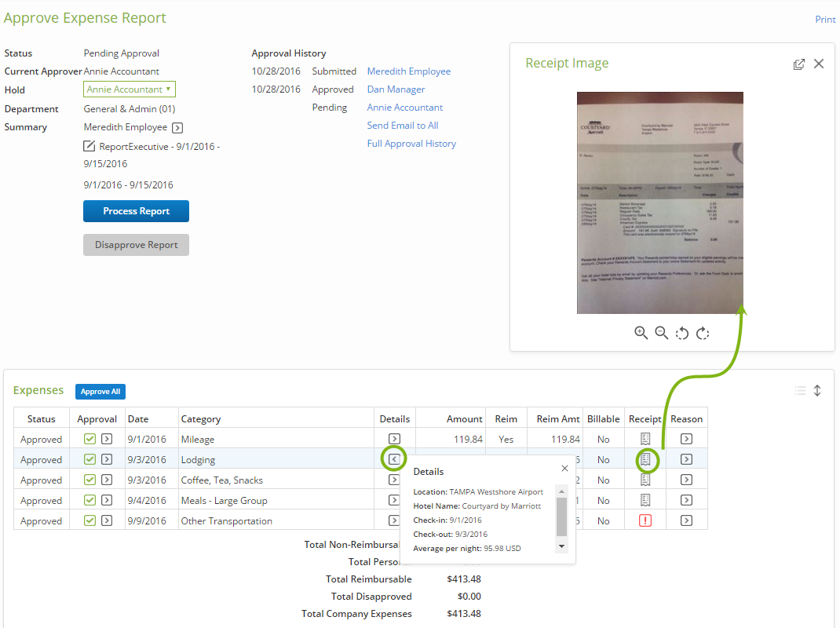840x628 pixels.
Task: Open the Reason arrow for the Mileage row
Action: 686,439
